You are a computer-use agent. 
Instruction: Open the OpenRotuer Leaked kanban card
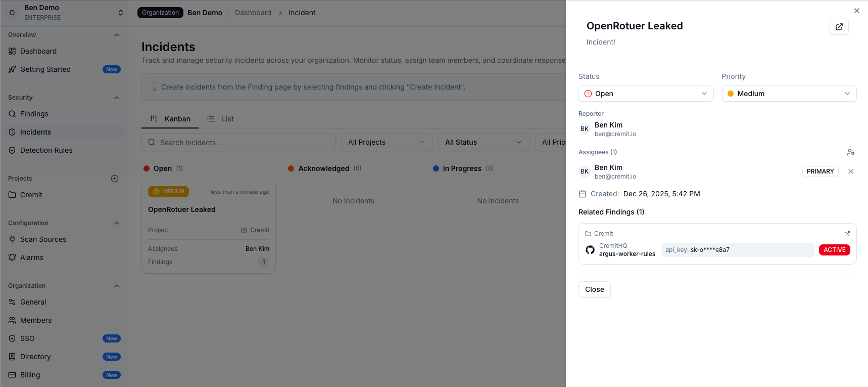coord(209,227)
